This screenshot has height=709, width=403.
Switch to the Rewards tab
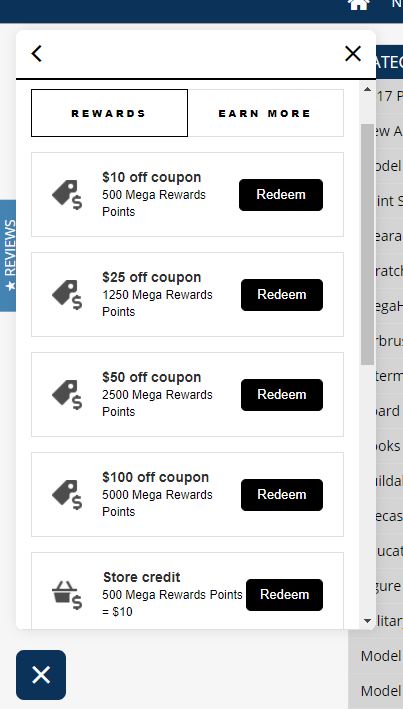[x=109, y=113]
